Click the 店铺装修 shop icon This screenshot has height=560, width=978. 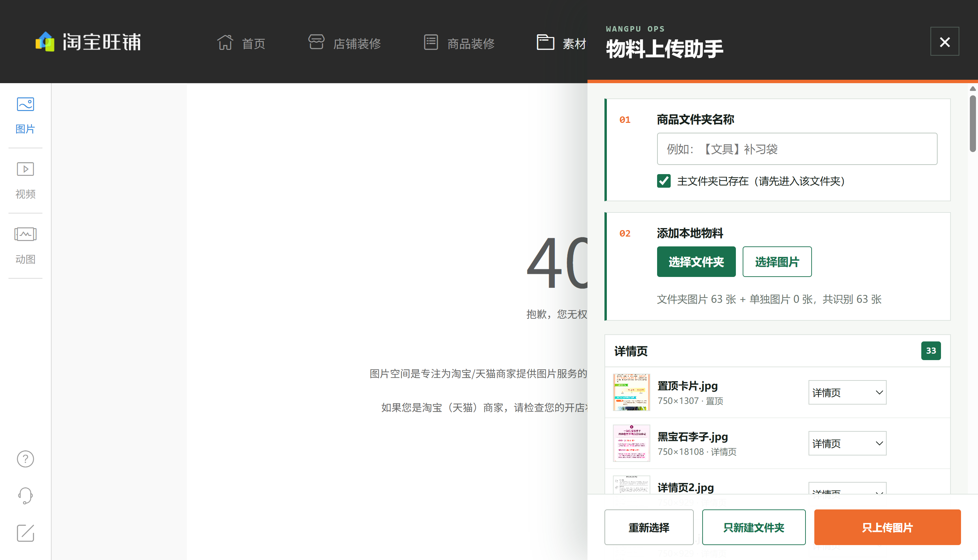(316, 41)
